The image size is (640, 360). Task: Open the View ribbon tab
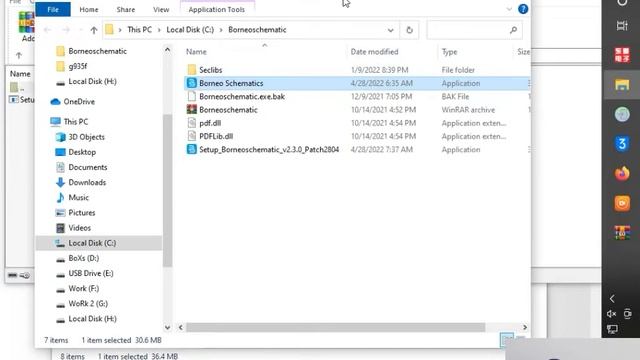pos(161,9)
